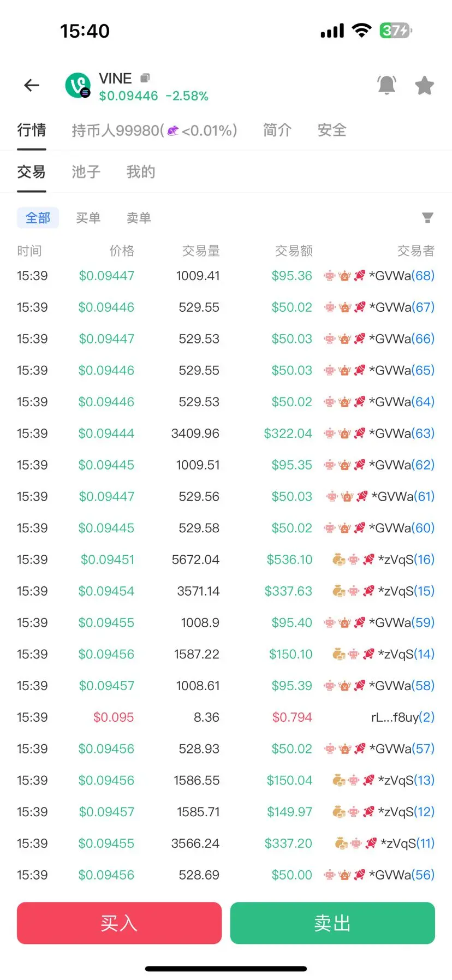
Task: Copy VINE contract address icon
Action: [145, 78]
